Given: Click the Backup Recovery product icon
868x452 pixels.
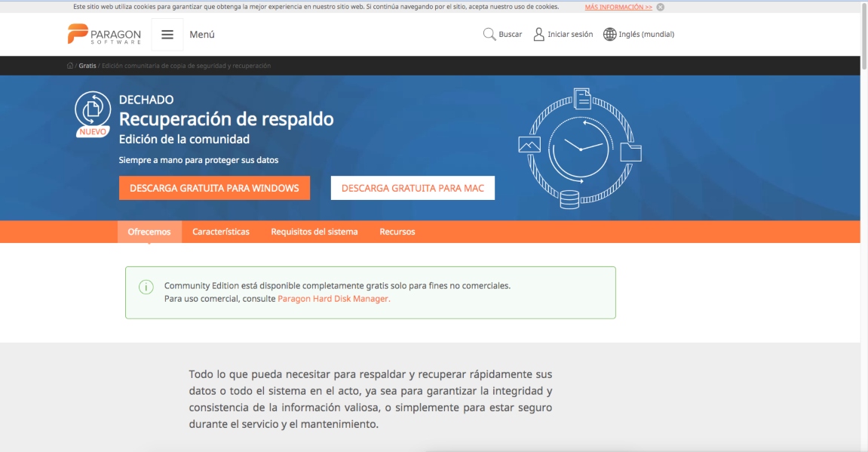Looking at the screenshot, I should 93,109.
